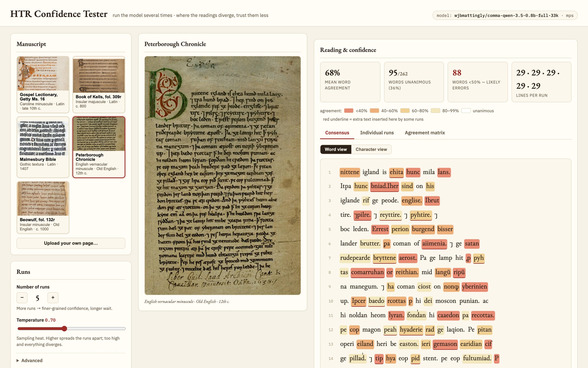Screen dimensions: 588x368
Task: Select the Malmesbury Bible manuscript card
Action: click(43, 147)
